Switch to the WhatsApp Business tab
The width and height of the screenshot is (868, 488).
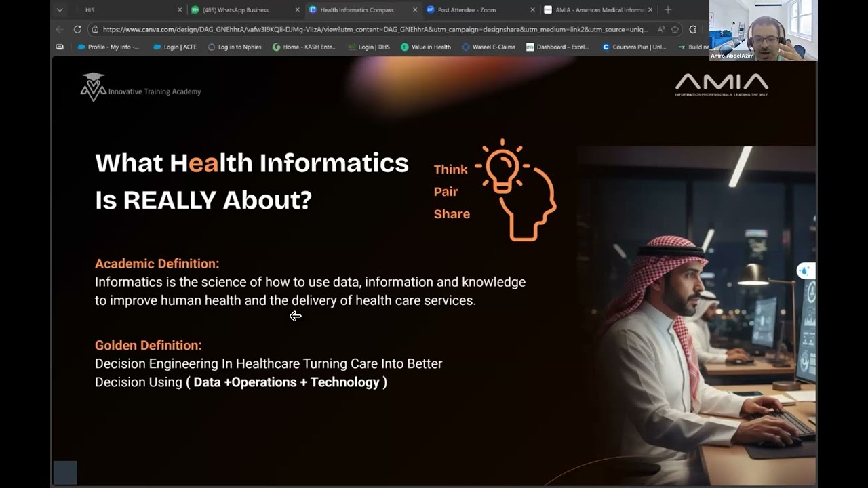pyautogui.click(x=245, y=10)
